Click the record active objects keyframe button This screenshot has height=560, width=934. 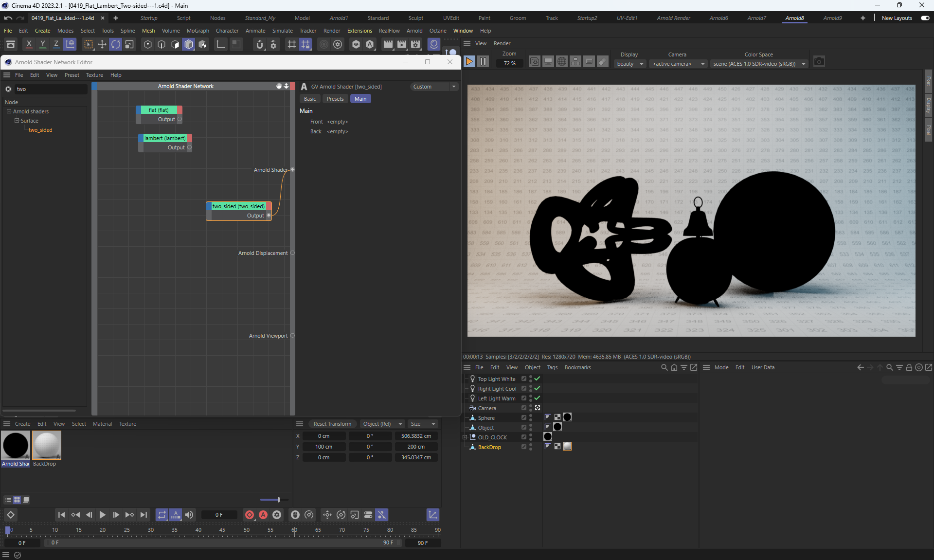tap(250, 515)
